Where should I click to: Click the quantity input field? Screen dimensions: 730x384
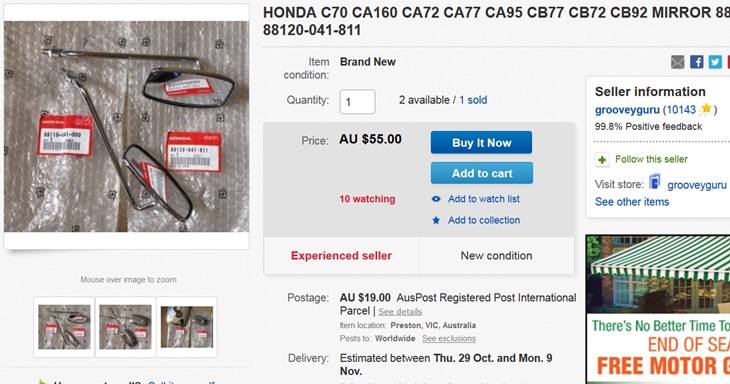(357, 101)
